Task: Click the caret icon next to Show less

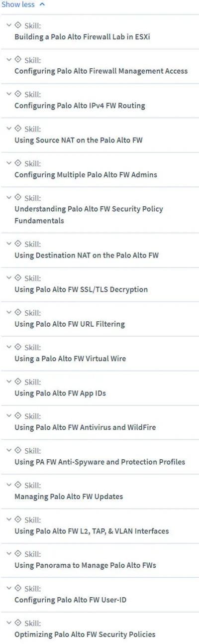Action: pos(42,4)
